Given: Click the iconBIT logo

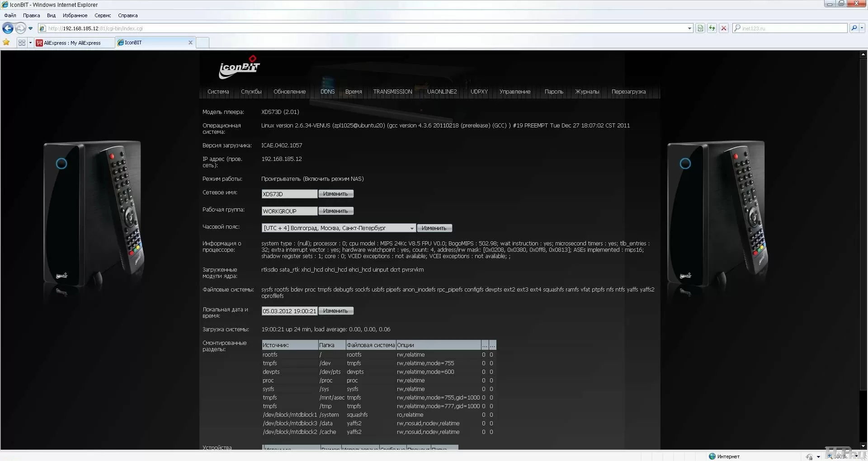Looking at the screenshot, I should [239, 67].
